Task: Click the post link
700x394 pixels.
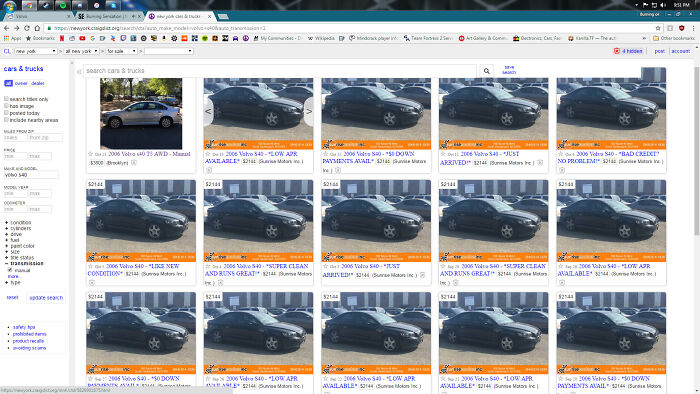Action: point(659,51)
